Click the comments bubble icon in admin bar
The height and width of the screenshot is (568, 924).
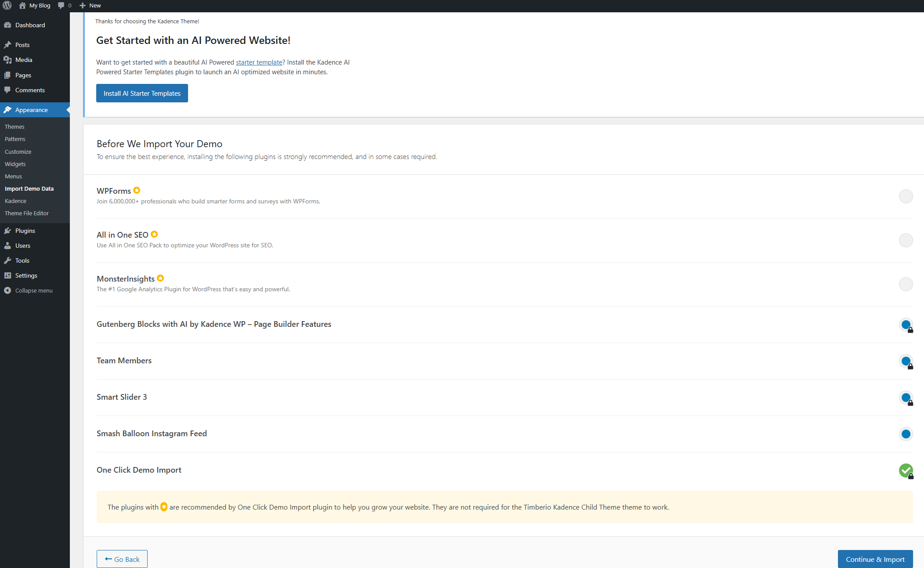coord(61,6)
